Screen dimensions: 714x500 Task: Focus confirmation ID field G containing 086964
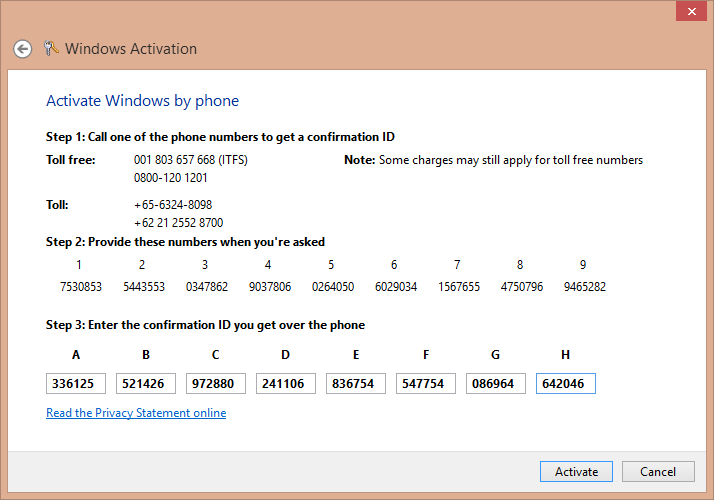coord(496,383)
